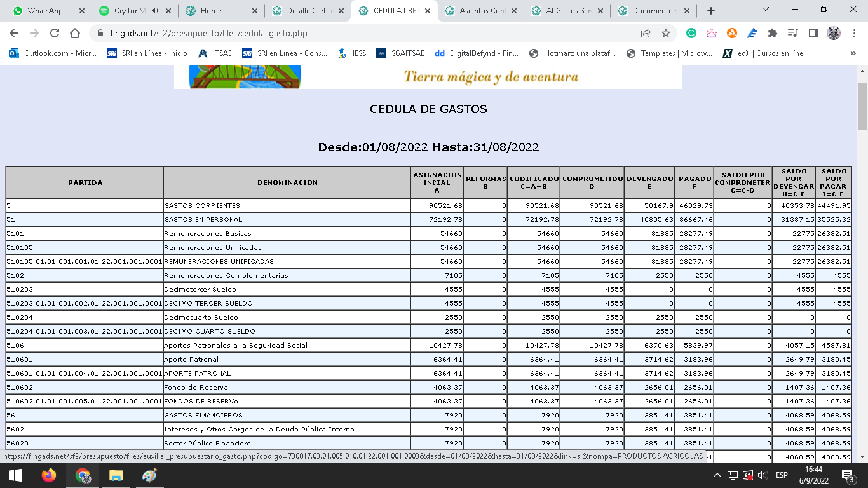Click the browser Home icon
This screenshot has height=488, width=868.
click(x=75, y=34)
